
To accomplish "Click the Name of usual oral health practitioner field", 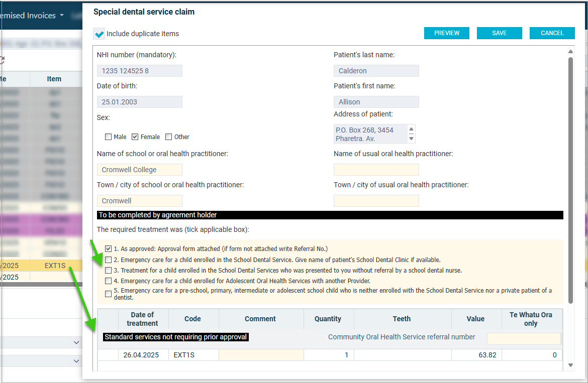I will (x=376, y=170).
